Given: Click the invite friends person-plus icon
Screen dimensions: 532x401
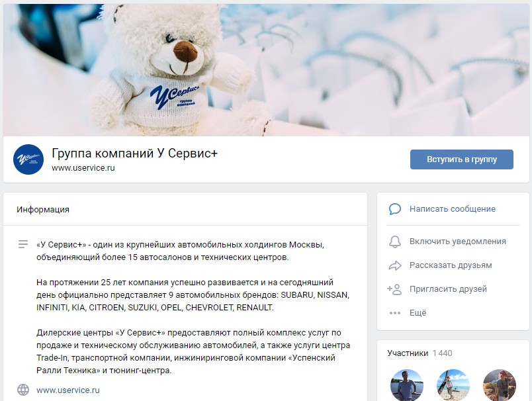Looking at the screenshot, I should pos(394,289).
